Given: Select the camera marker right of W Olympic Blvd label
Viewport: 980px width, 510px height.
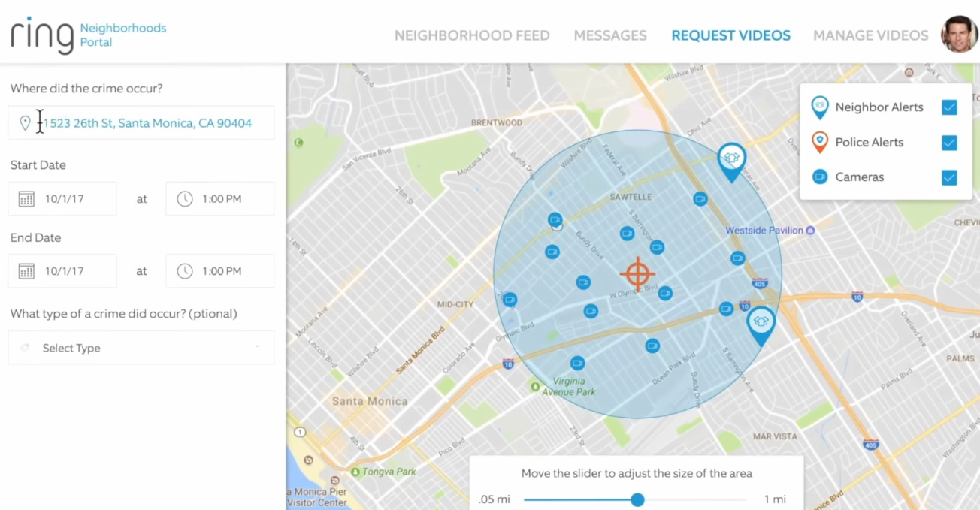Looking at the screenshot, I should 664,293.
